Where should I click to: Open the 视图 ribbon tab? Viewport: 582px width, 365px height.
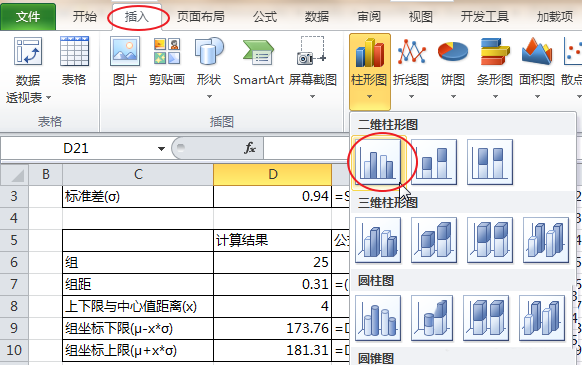[x=421, y=17]
